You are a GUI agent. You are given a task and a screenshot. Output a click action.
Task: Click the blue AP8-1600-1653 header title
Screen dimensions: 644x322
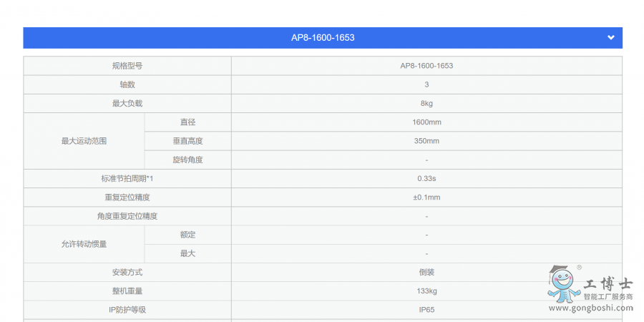pyautogui.click(x=323, y=38)
